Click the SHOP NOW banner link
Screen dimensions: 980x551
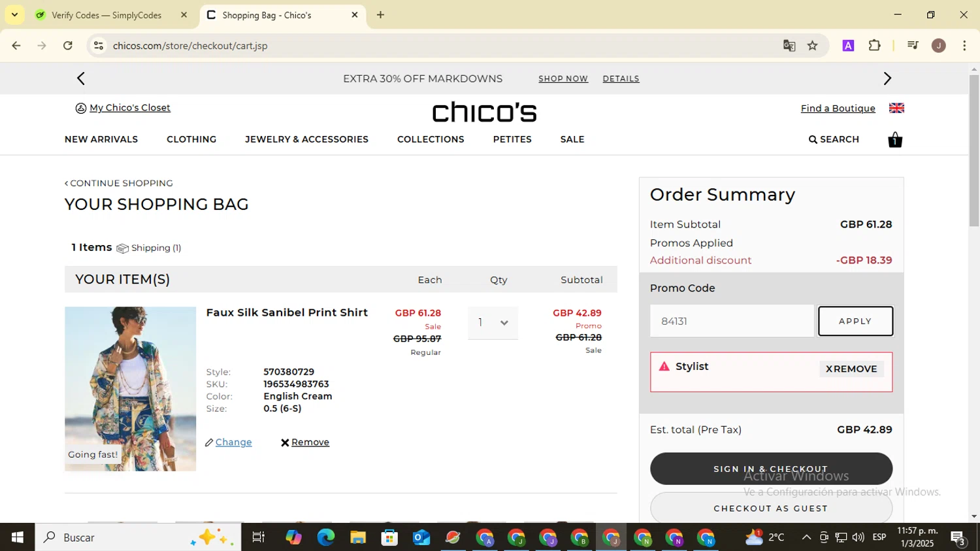(x=563, y=79)
